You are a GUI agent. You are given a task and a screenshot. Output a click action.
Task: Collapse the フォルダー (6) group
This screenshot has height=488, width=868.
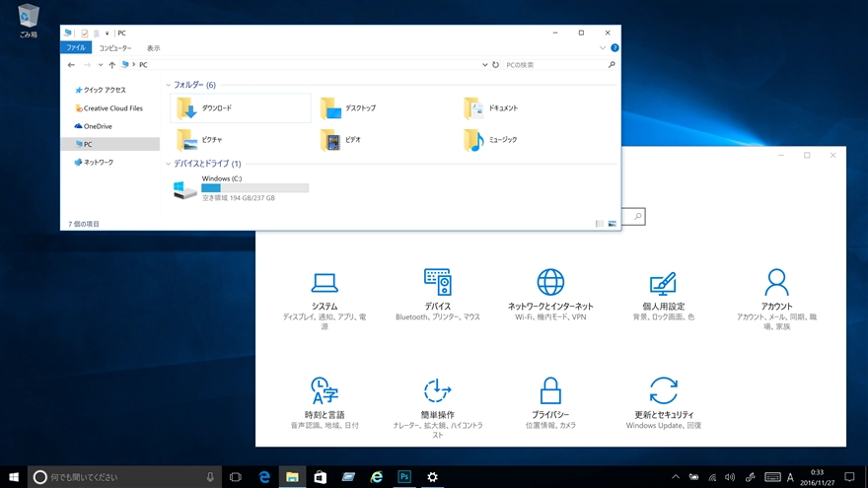tap(169, 85)
